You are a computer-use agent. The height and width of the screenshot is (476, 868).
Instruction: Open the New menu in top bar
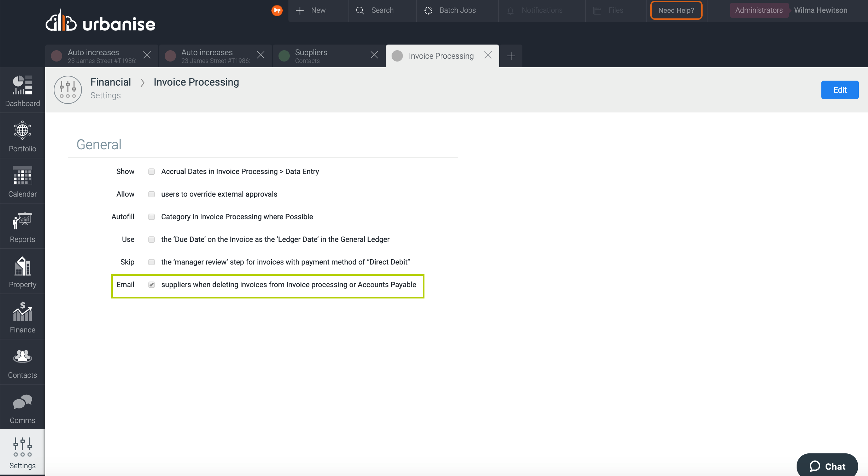(x=311, y=10)
